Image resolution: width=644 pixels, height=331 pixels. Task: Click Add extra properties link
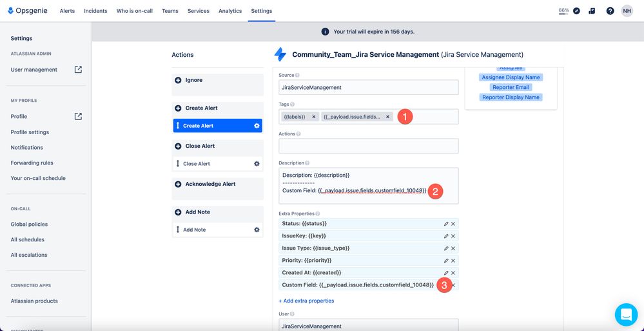pyautogui.click(x=306, y=301)
